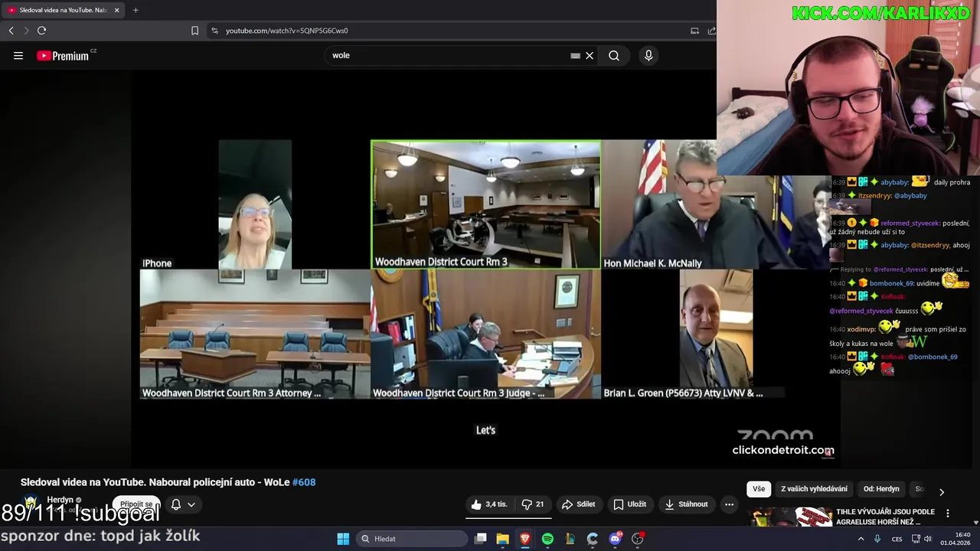The height and width of the screenshot is (551, 980).
Task: Open Task View on taskbar
Action: [481, 539]
